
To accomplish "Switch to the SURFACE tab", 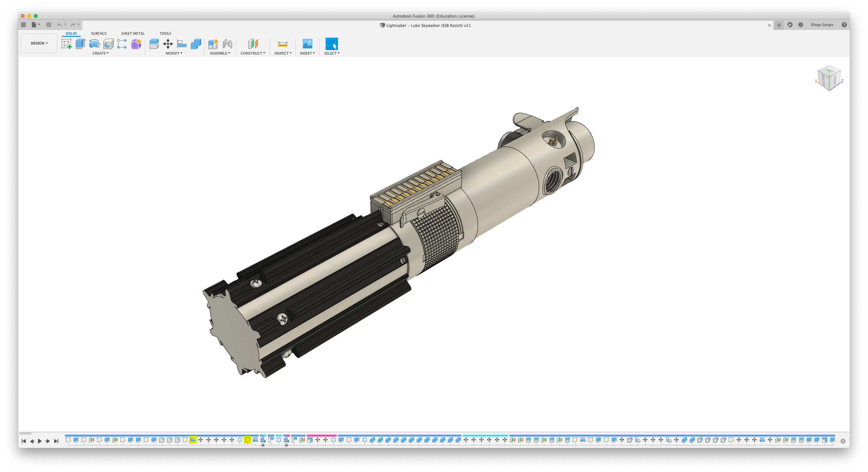I will pos(99,33).
